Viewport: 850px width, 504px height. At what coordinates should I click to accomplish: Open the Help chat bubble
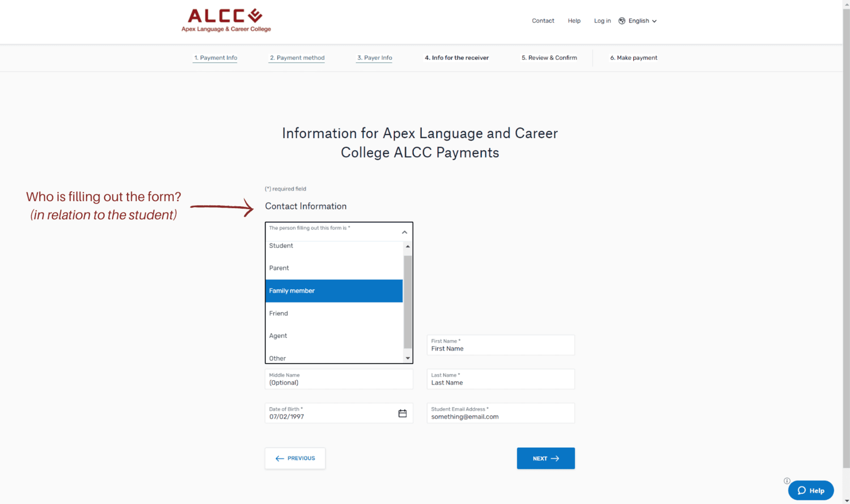click(x=811, y=490)
